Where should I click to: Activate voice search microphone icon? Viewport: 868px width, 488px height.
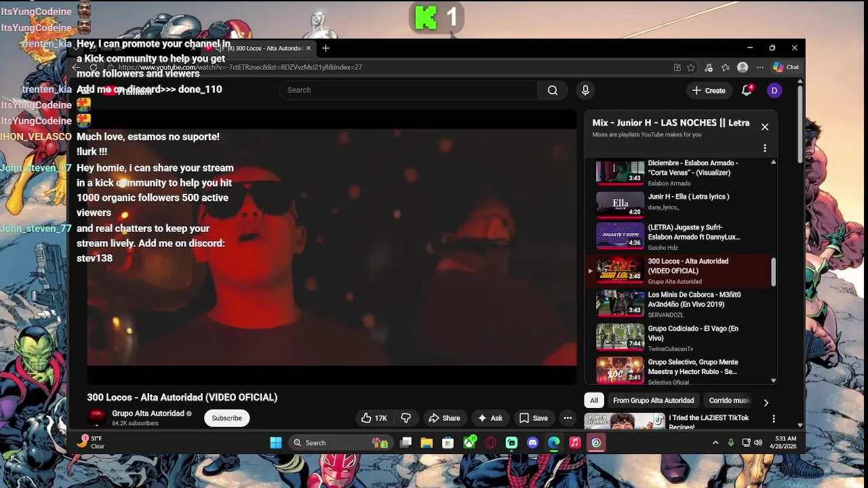point(585,90)
